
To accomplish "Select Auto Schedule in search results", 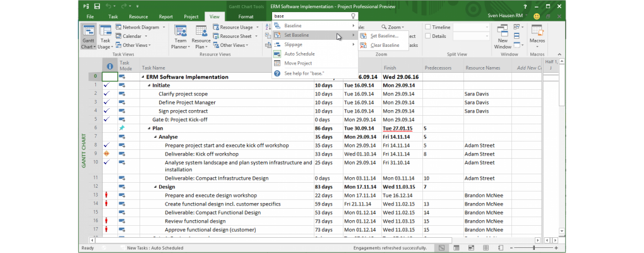I will tap(314, 54).
